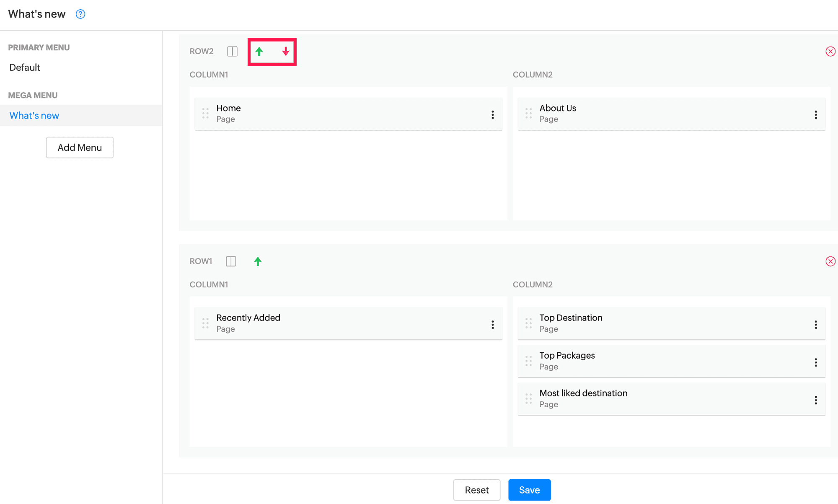
Task: Delete ROW1 with red X icon
Action: 830,261
